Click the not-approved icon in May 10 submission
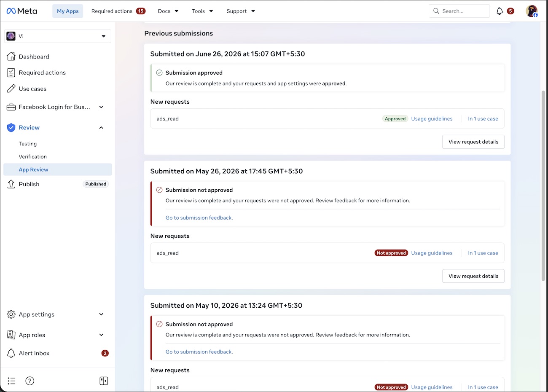Viewport: 548px width, 392px height. pos(159,324)
